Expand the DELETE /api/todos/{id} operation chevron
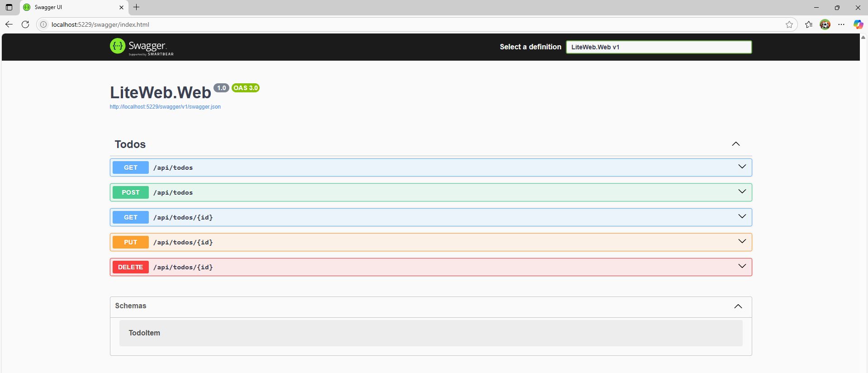 742,267
